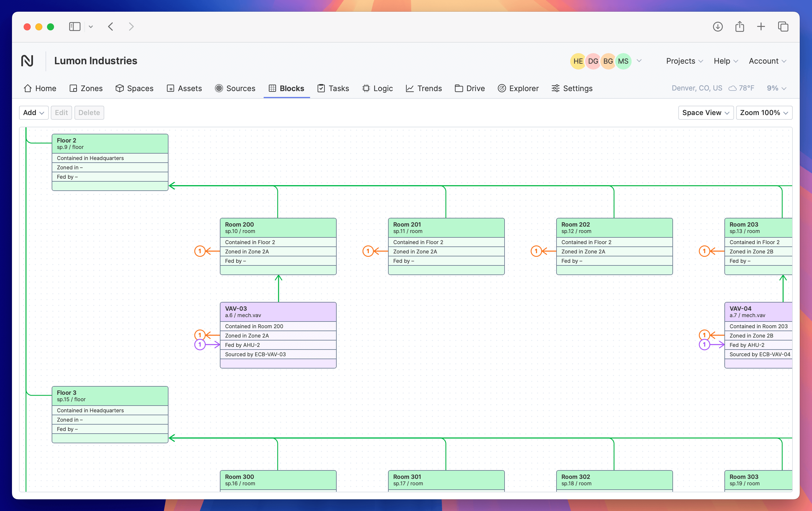Open the Account menu
812x511 pixels.
767,61
